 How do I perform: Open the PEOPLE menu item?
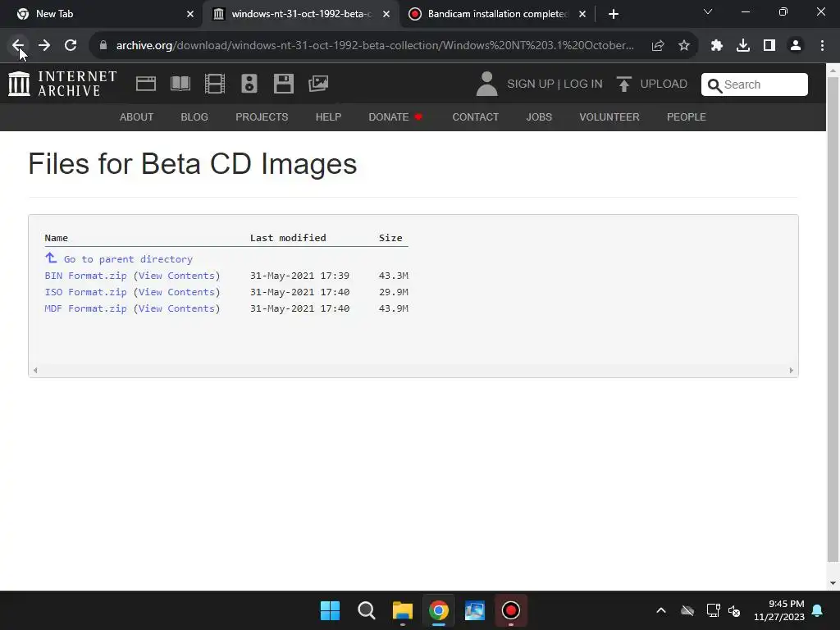click(x=687, y=116)
